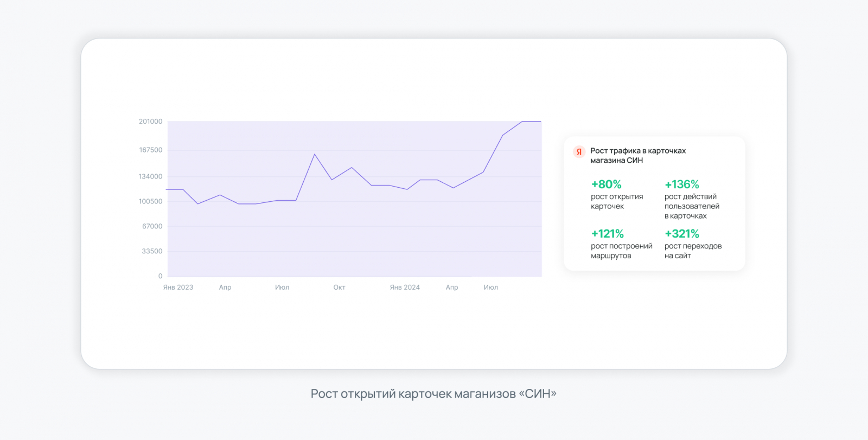Click the "Окт" x-axis marker
This screenshot has height=440, width=868.
(x=339, y=288)
